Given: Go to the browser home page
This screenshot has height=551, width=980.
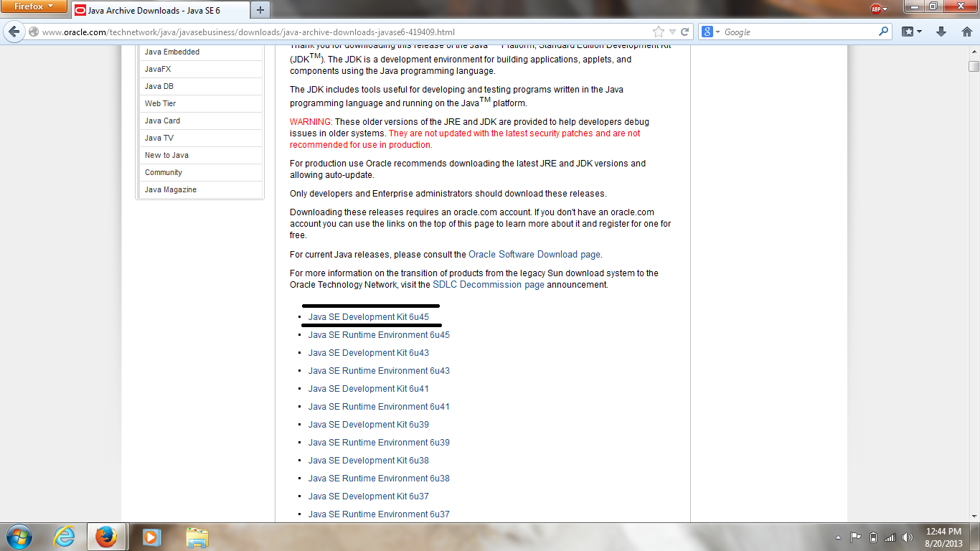Looking at the screenshot, I should [x=966, y=32].
